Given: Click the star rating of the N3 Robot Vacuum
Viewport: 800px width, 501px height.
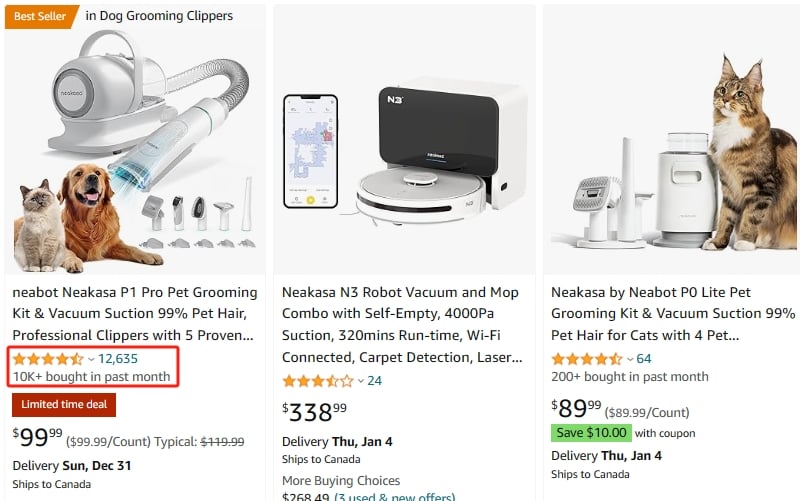Looking at the screenshot, I should 317,380.
